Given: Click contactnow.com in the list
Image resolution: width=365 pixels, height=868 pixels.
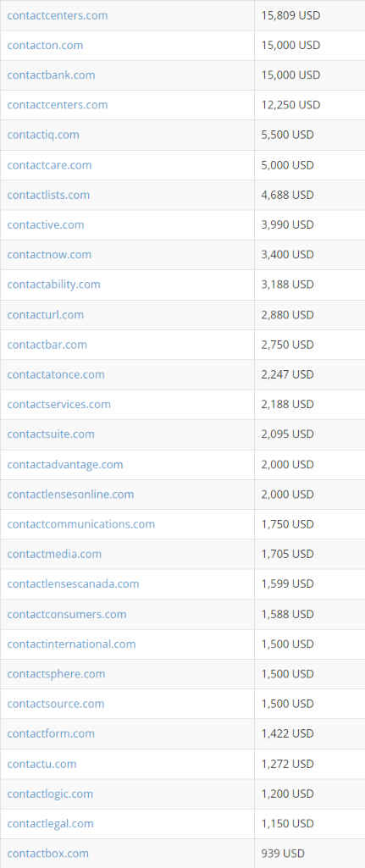Looking at the screenshot, I should click(49, 255).
